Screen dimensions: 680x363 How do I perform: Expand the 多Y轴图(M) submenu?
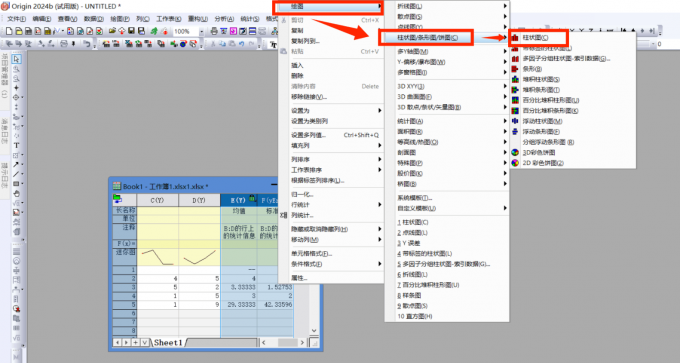pyautogui.click(x=447, y=52)
